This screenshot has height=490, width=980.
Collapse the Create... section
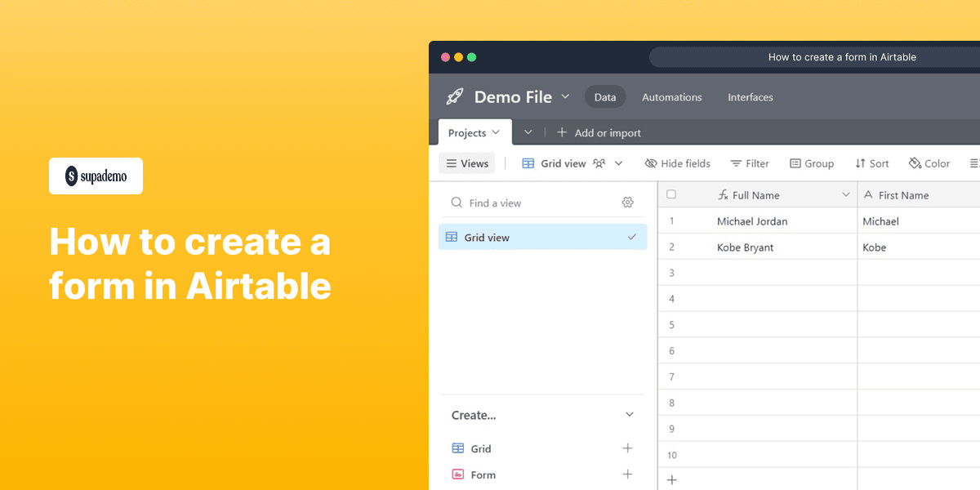point(629,414)
